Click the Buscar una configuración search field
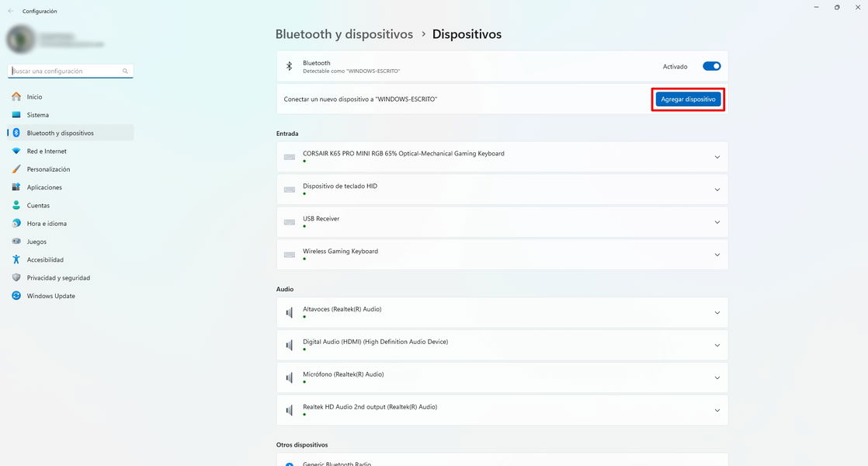The width and height of the screenshot is (868, 466). tap(66, 71)
